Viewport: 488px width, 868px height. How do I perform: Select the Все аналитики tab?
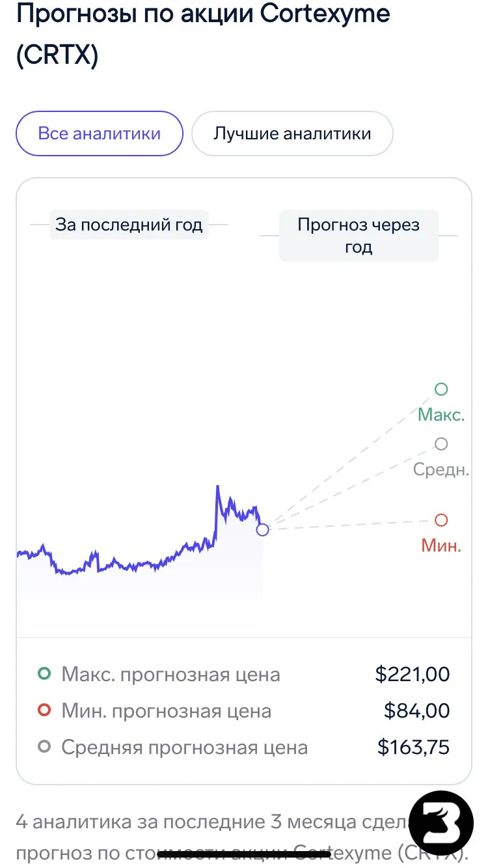100,133
